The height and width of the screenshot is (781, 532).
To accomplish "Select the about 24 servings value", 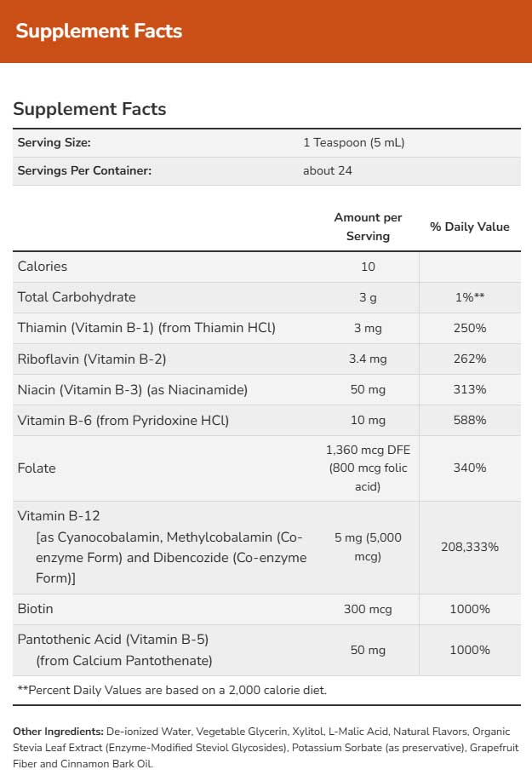I will pyautogui.click(x=328, y=170).
